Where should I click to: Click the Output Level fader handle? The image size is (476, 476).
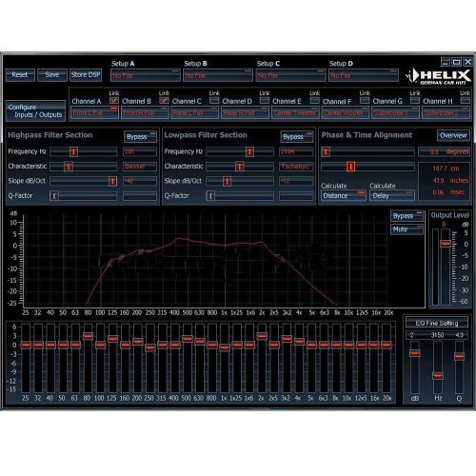(446, 244)
